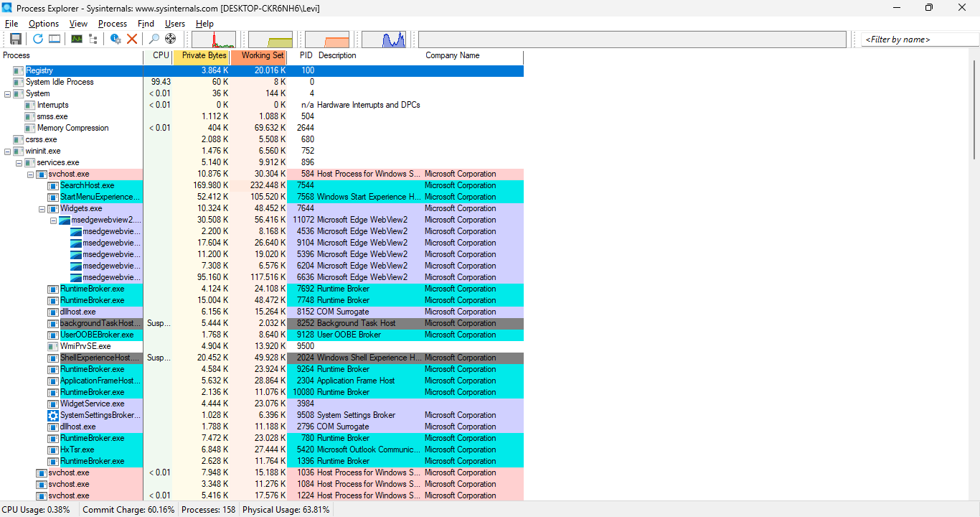Click the SystemSettingsBroker gear icon
Image resolution: width=980 pixels, height=517 pixels.
pyautogui.click(x=53, y=415)
